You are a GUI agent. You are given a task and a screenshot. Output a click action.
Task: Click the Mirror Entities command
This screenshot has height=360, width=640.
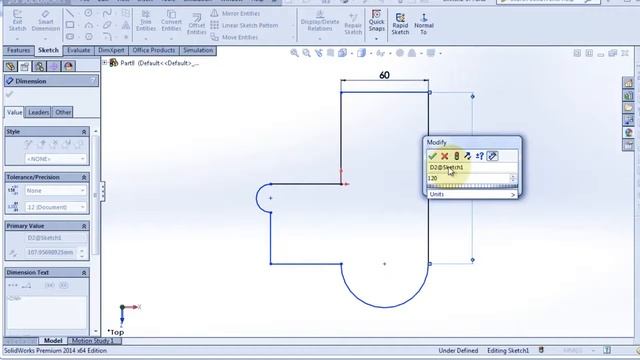(236, 13)
